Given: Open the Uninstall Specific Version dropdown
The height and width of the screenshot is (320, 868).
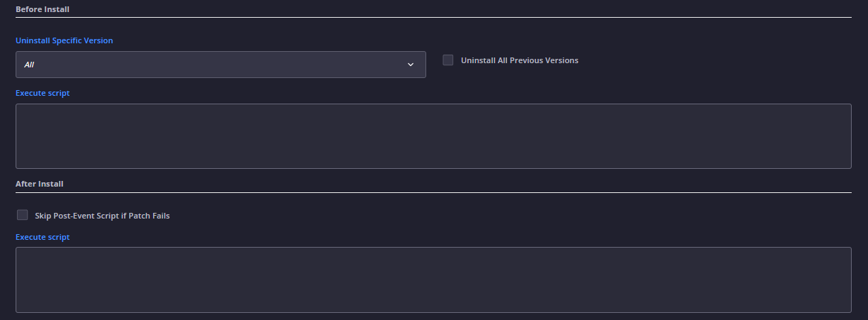Looking at the screenshot, I should (221, 65).
